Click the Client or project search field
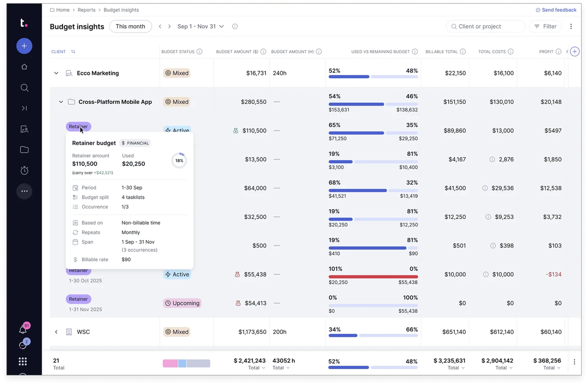This screenshot has height=385, width=588. 485,26
